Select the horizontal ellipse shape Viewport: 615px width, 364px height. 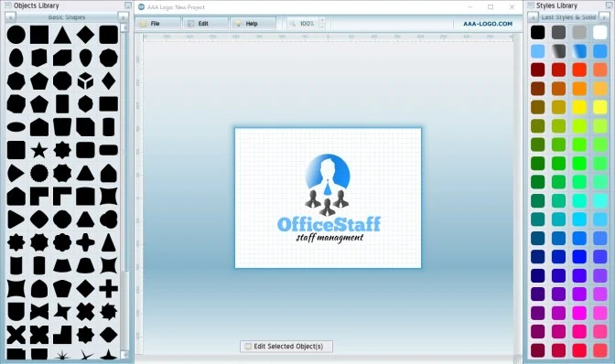tap(16, 127)
